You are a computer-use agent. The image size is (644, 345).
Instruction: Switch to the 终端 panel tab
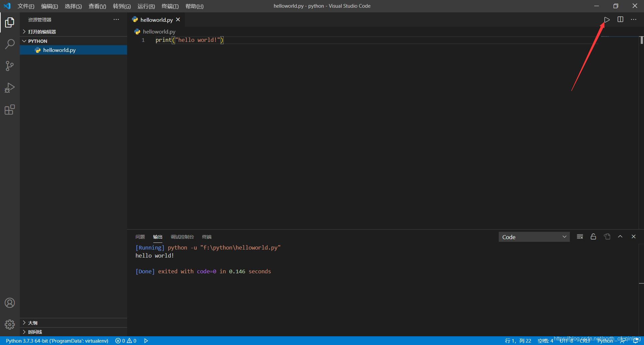click(207, 237)
